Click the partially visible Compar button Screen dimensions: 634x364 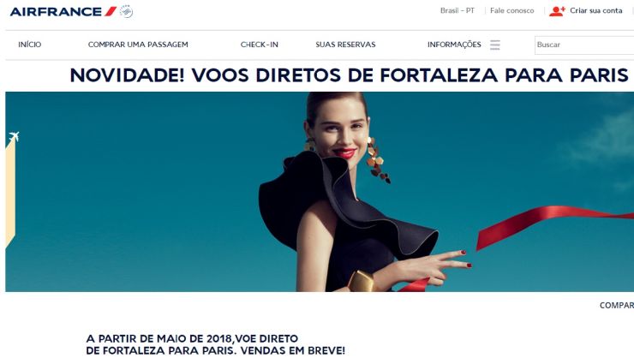617,306
